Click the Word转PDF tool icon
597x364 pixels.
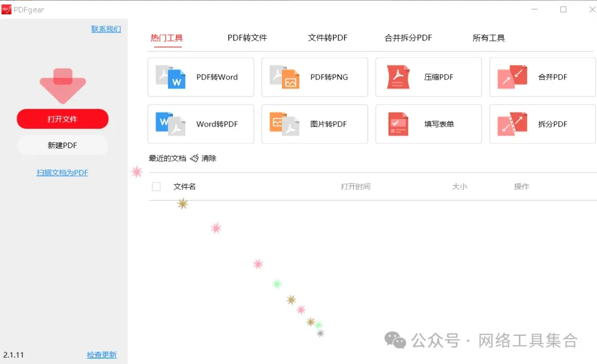(x=171, y=124)
